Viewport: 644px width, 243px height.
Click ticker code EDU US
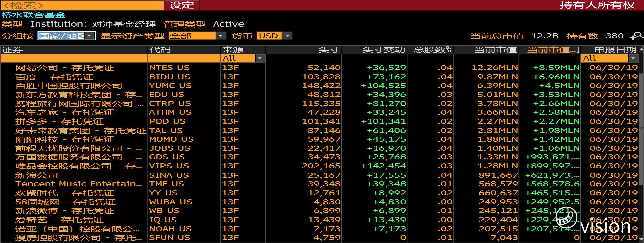(x=167, y=95)
